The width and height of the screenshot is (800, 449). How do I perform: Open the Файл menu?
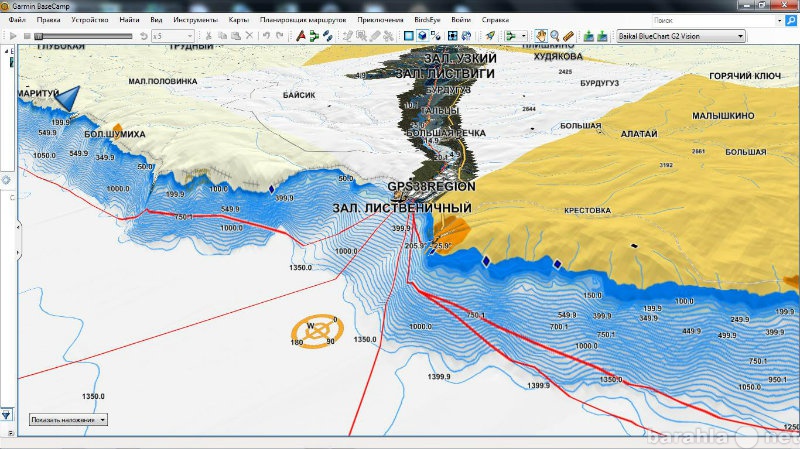pos(17,20)
